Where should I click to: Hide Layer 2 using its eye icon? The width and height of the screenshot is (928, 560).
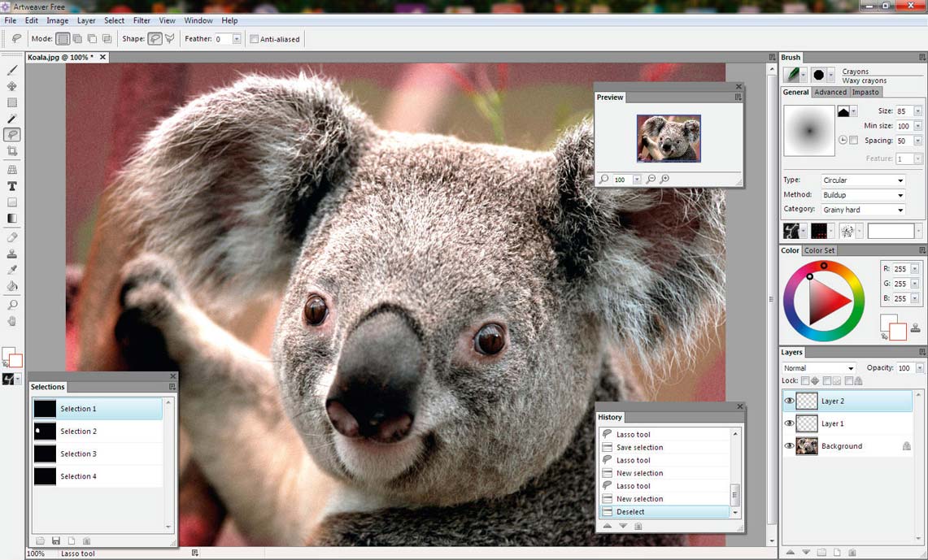(789, 401)
